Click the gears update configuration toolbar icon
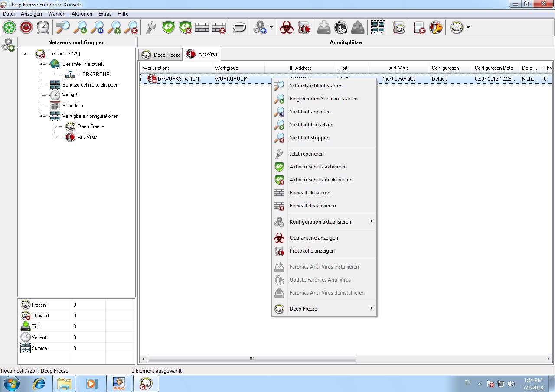Viewport: 555px width, 392px height. (259, 28)
